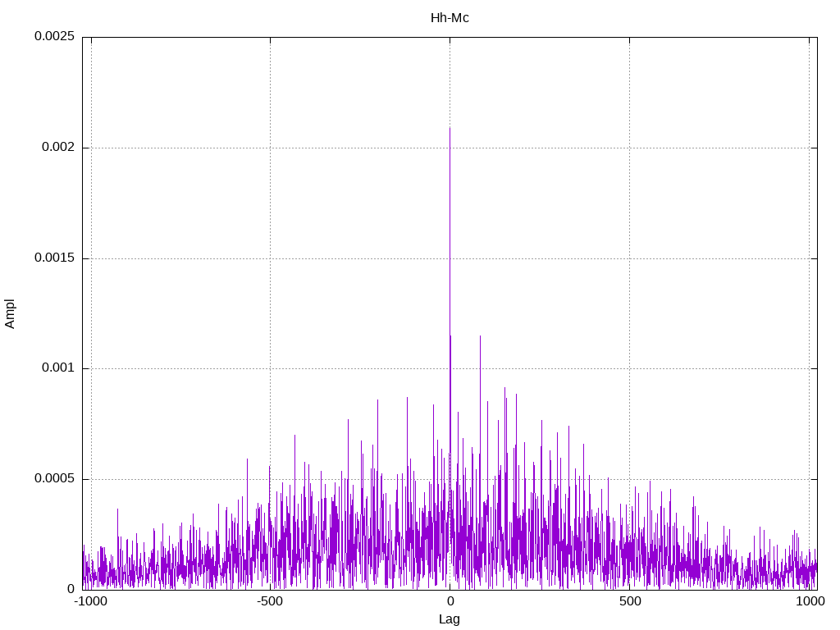Select the 500 x-axis tick label

click(629, 601)
